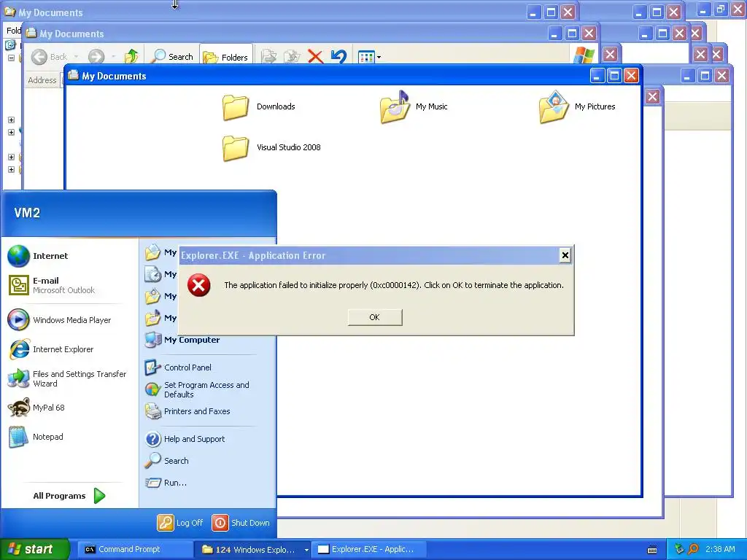The image size is (747, 560).
Task: Launch Windows Media Player
Action: pos(60,320)
